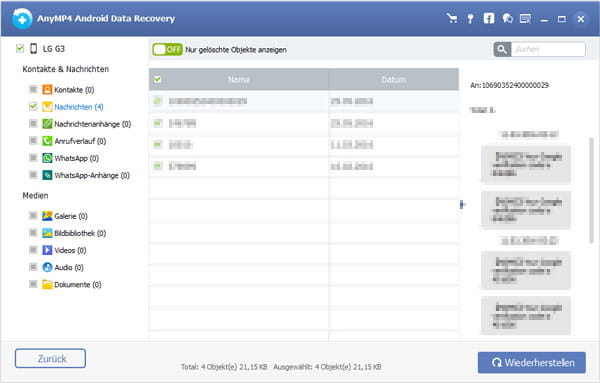The height and width of the screenshot is (383, 600).
Task: Click the AnyMP4 app logo
Action: (x=22, y=18)
